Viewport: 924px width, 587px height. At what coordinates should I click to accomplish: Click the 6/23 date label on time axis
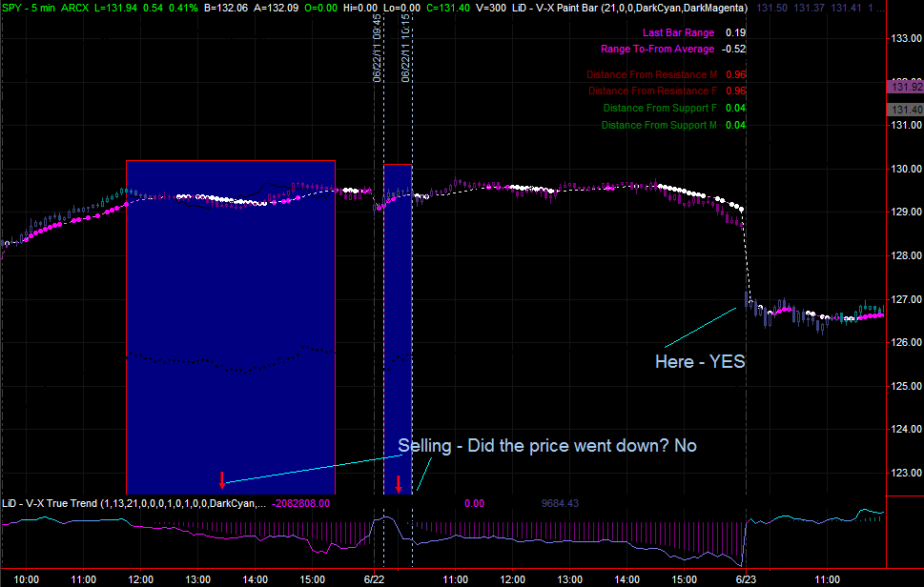click(746, 580)
